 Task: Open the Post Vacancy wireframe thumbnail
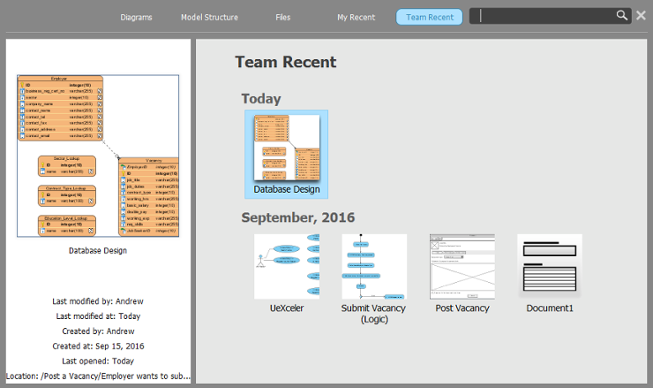coord(462,266)
